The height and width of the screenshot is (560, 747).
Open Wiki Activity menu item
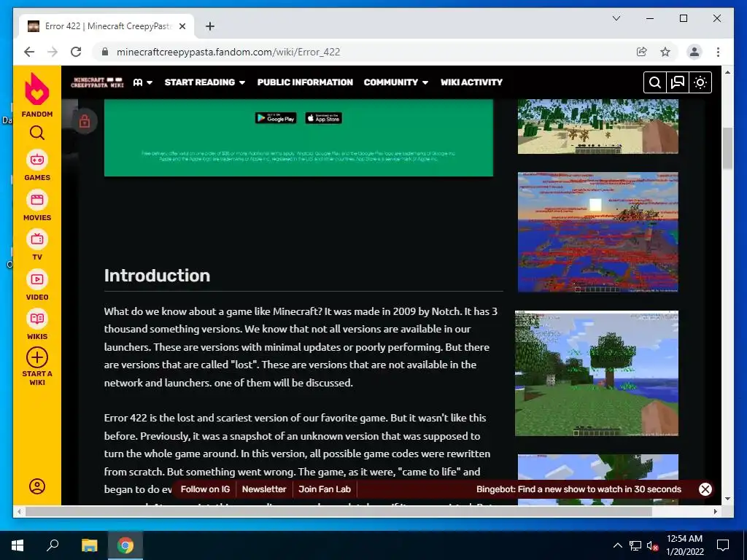click(471, 82)
